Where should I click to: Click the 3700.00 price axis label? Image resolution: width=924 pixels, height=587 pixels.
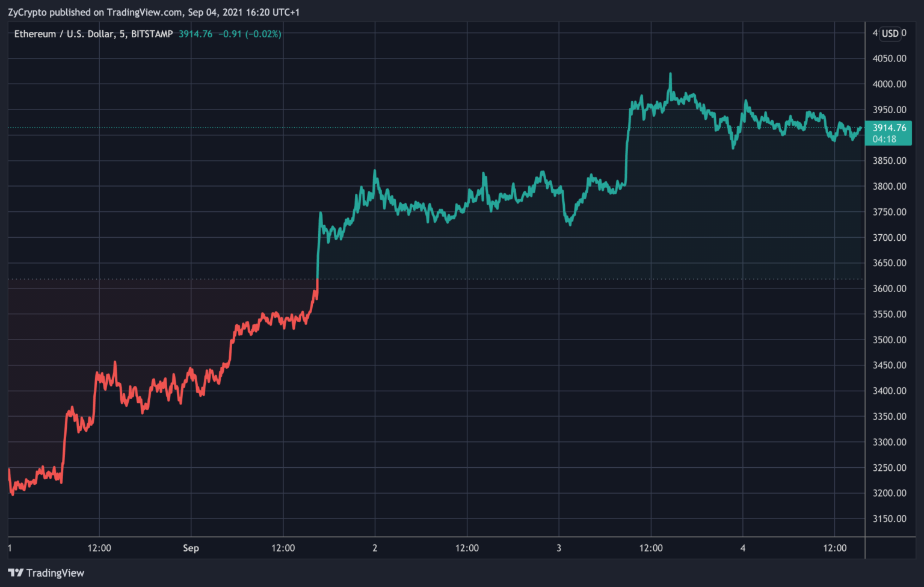point(889,237)
